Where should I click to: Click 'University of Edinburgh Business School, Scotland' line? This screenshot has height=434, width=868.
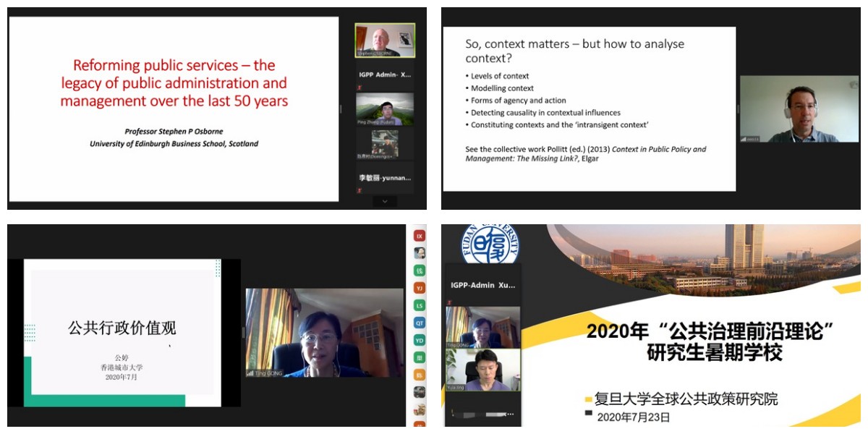coord(174,144)
